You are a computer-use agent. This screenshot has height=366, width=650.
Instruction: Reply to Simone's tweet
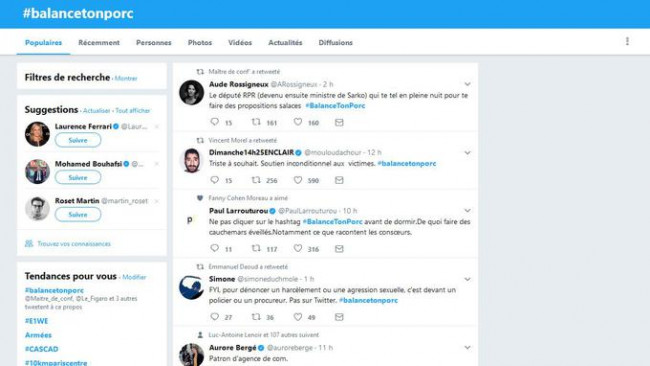(214, 317)
